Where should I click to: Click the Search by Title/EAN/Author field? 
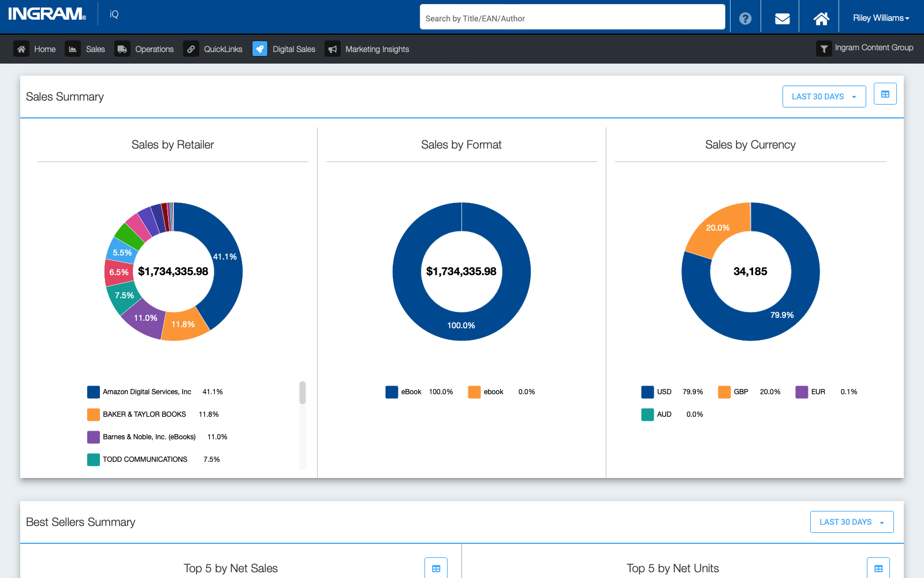coord(572,18)
